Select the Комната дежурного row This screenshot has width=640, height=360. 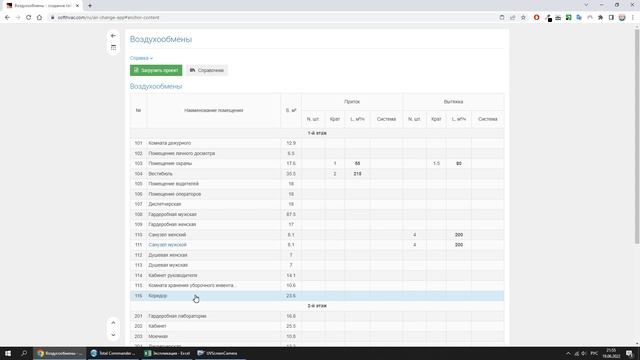pos(317,143)
